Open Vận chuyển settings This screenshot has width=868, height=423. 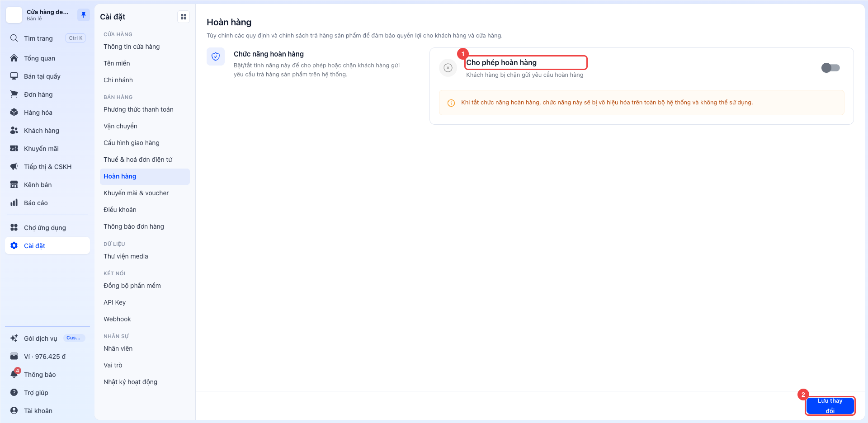(x=145, y=126)
